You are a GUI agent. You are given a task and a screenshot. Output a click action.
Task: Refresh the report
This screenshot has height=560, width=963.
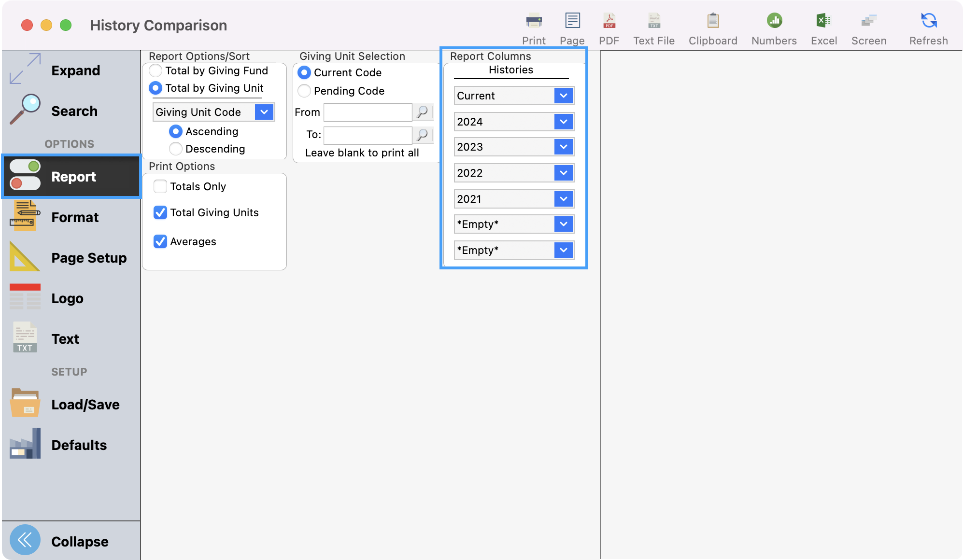pos(927,27)
